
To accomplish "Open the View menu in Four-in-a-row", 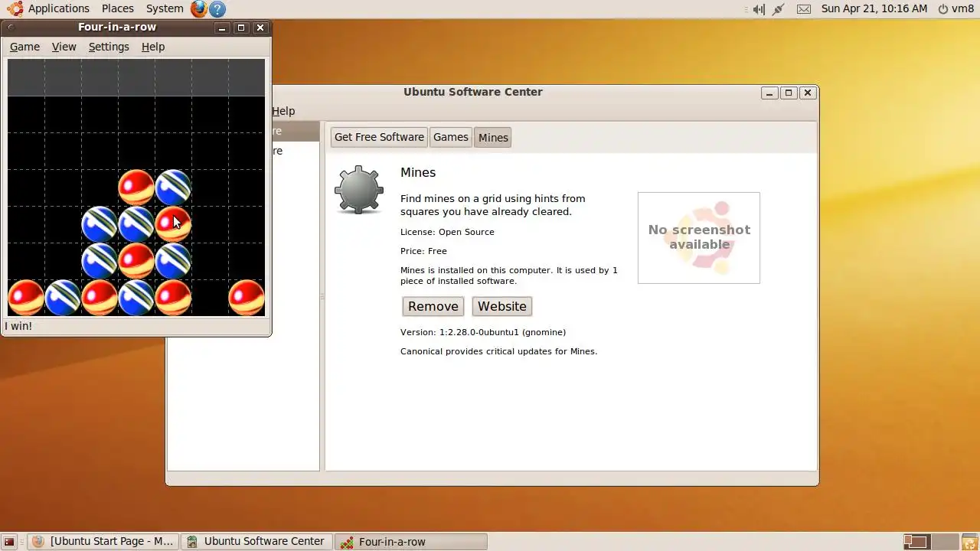I will [64, 47].
